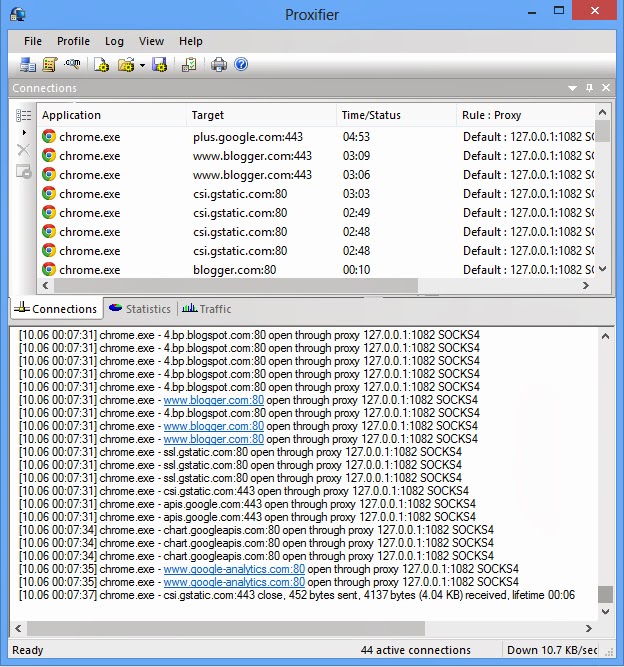
Task: Sort by the Application column header
Action: coord(111,115)
